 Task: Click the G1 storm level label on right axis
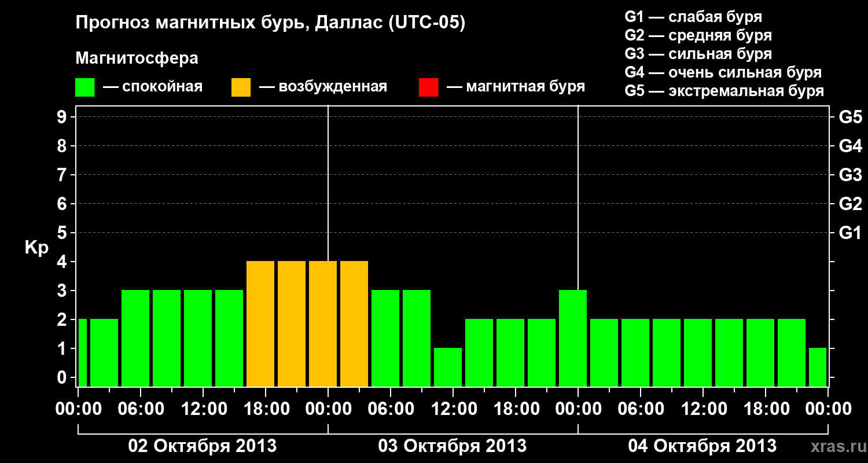tap(850, 233)
